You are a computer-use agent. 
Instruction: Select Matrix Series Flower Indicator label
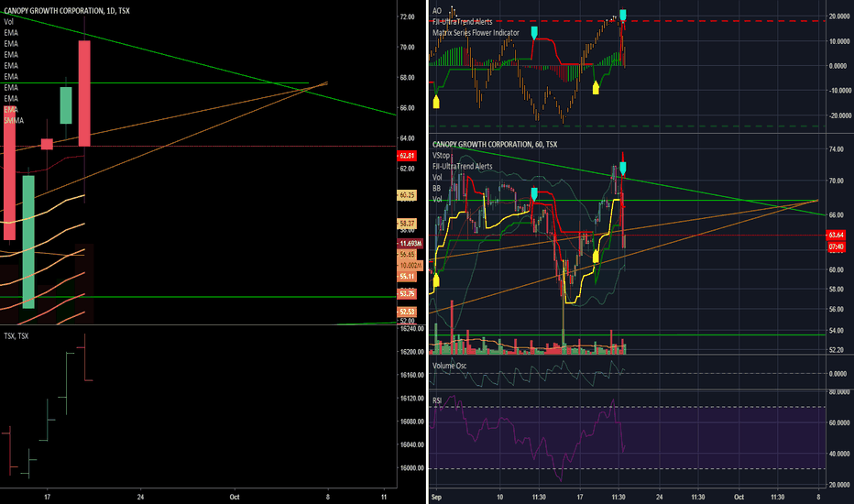(x=476, y=33)
